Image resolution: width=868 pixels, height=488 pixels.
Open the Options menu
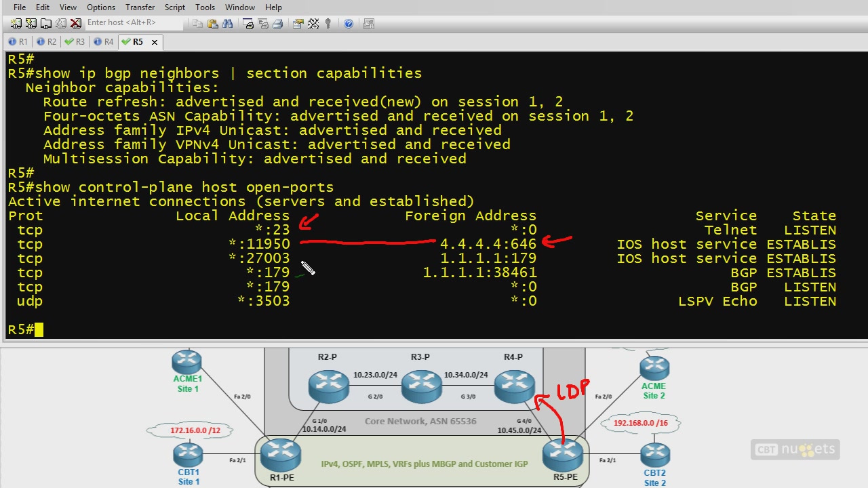click(x=101, y=7)
